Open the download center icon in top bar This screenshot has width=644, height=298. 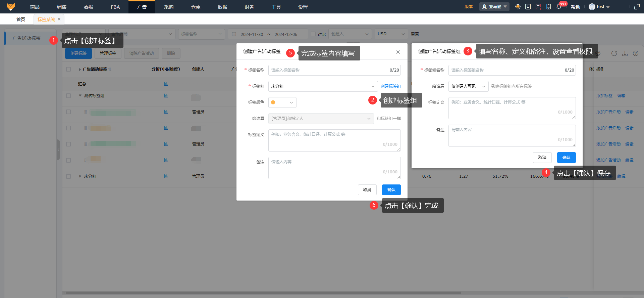click(528, 7)
